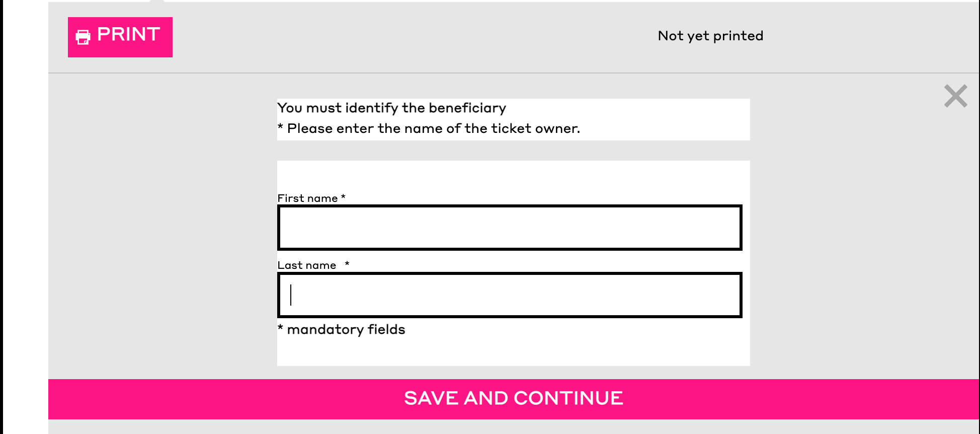This screenshot has height=434, width=980.
Task: Click the PRINT button label
Action: (128, 34)
